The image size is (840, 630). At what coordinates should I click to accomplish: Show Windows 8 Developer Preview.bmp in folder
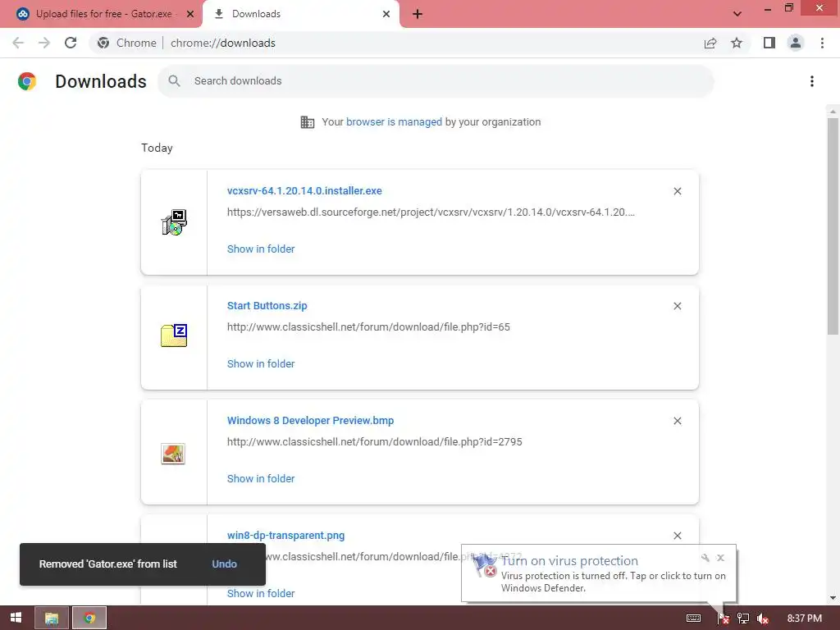261,479
